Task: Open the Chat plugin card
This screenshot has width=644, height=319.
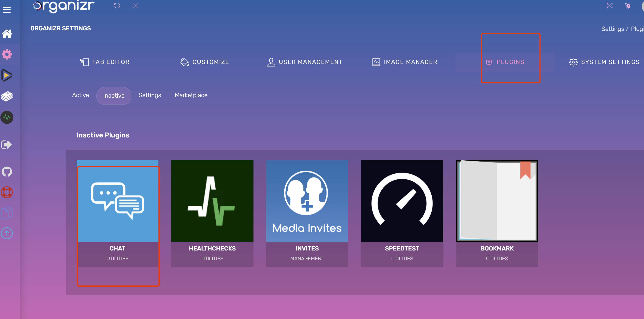Action: (x=117, y=213)
